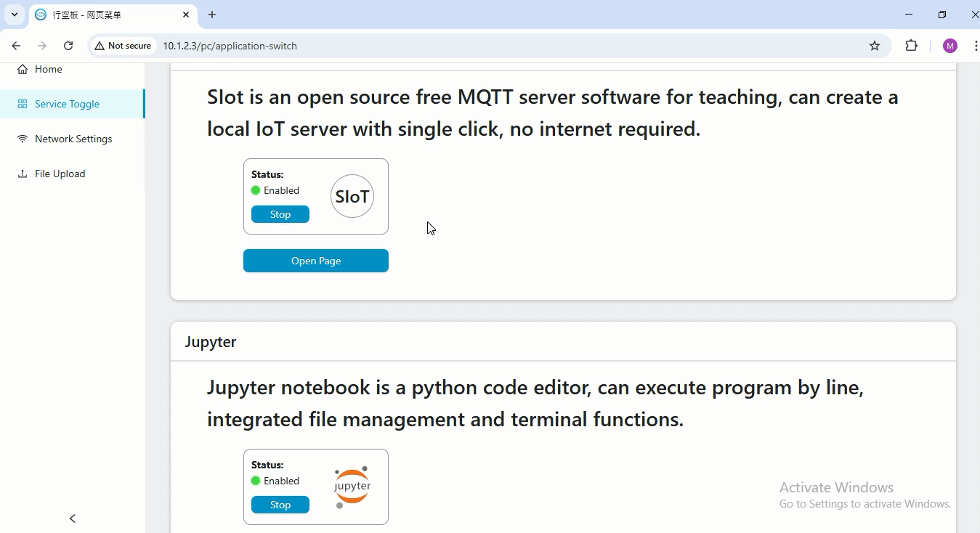Click the File Upload arrow icon
Viewport: 980px width, 533px height.
(23, 174)
